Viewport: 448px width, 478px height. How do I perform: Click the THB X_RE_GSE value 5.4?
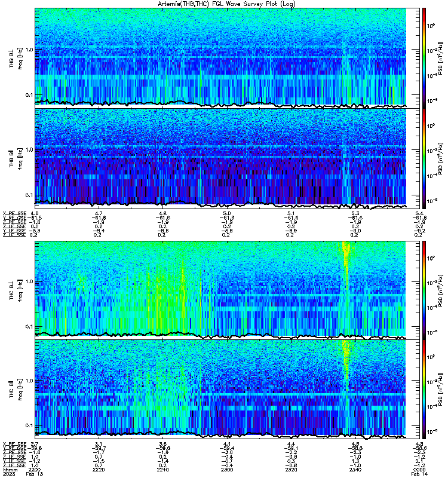click(419, 213)
